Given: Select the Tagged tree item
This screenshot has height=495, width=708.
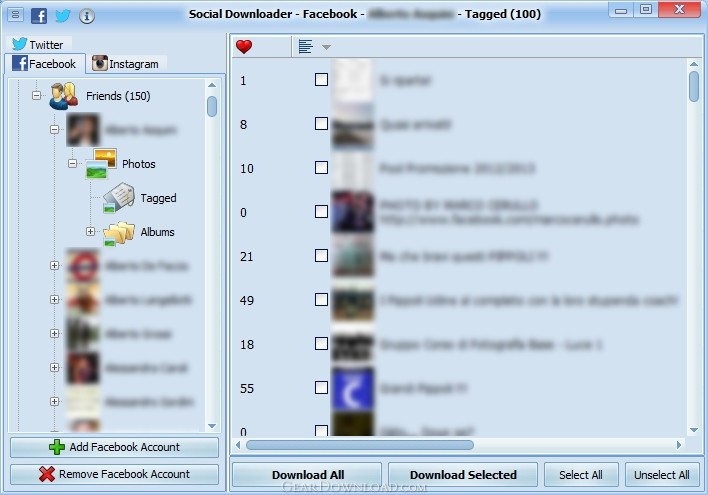Looking at the screenshot, I should [x=158, y=198].
